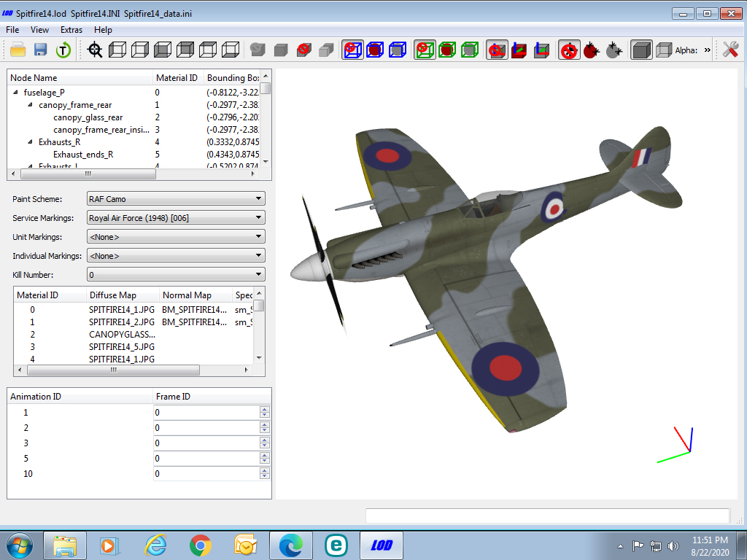Click the gray bomb with sparks icon
Viewport: 747px width, 560px height.
(x=614, y=50)
